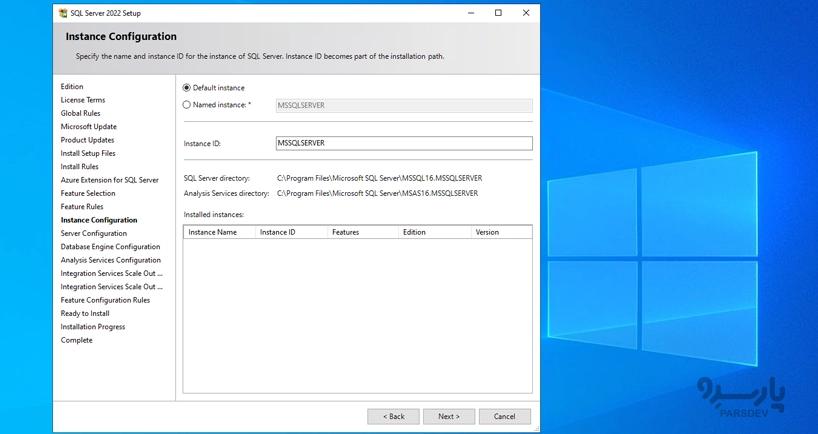Click the Back button

click(393, 416)
